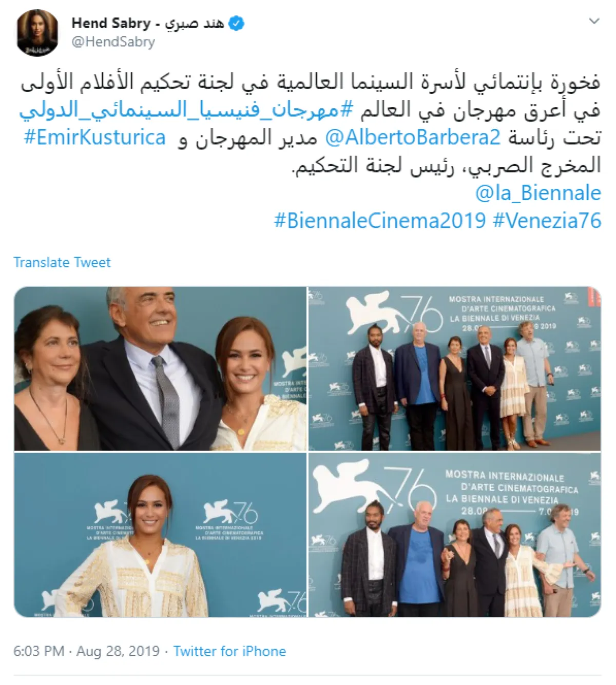Open Hend Sabry's profile avatar
Image resolution: width=616 pixels, height=685 pixels.
pyautogui.click(x=37, y=33)
